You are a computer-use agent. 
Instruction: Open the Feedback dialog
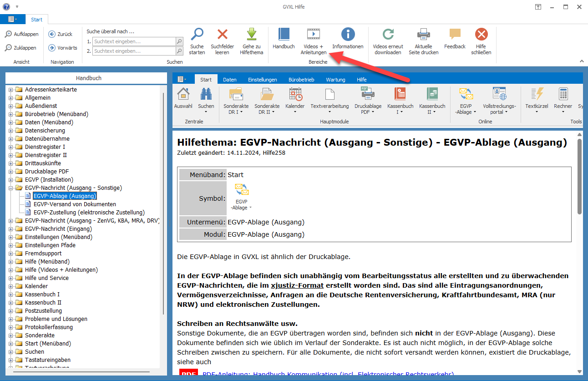455,38
